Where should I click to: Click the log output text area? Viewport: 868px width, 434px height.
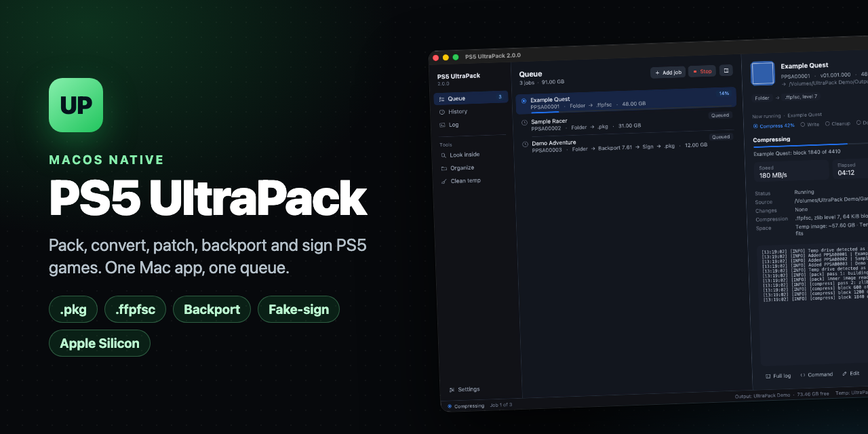coord(813,305)
